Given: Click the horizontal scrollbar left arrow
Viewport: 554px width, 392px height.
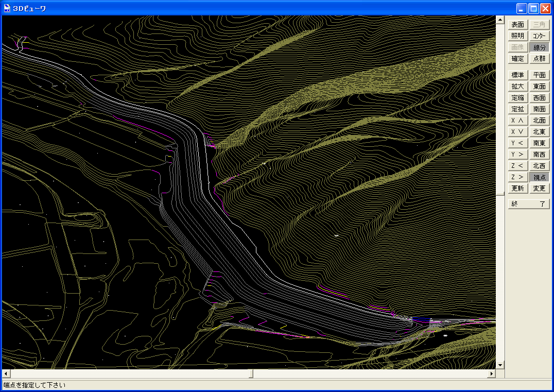Looking at the screenshot, I should [6, 373].
